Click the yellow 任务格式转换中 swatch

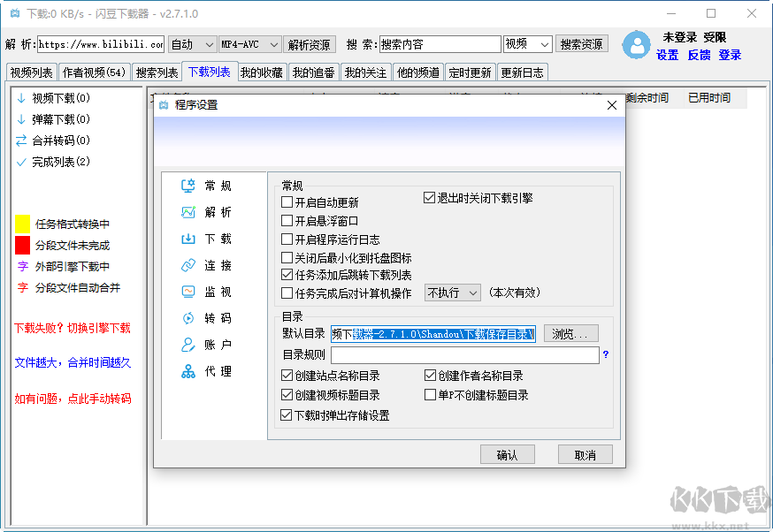point(23,224)
